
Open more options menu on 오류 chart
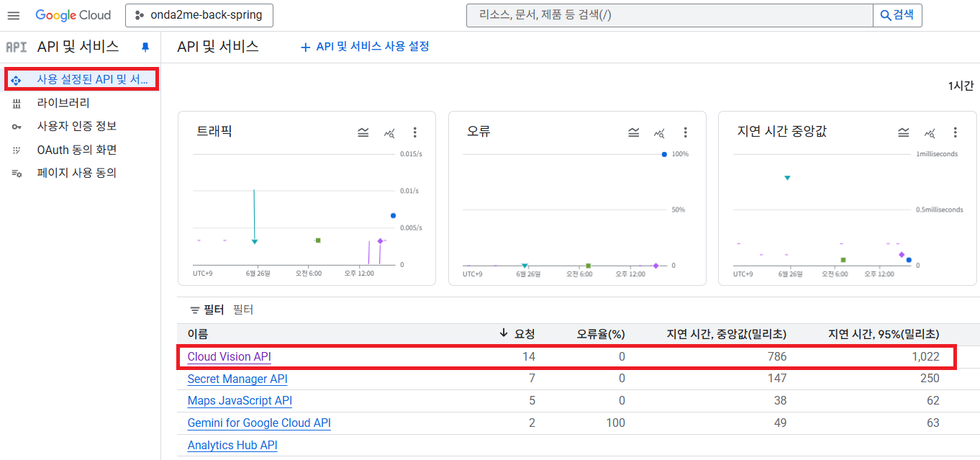pyautogui.click(x=685, y=132)
